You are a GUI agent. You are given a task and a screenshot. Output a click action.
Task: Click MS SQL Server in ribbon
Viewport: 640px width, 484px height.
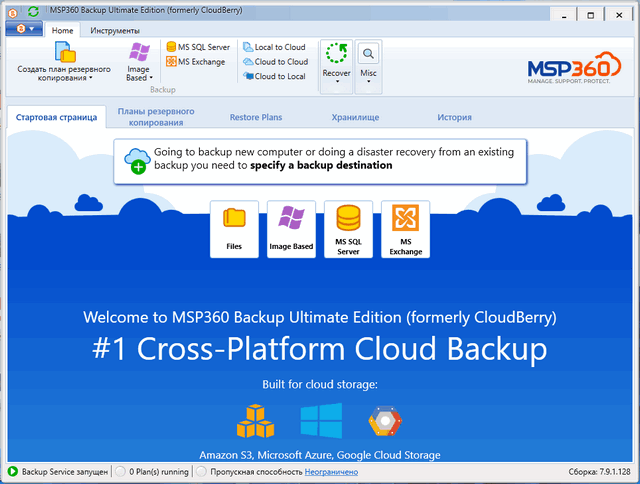197,47
